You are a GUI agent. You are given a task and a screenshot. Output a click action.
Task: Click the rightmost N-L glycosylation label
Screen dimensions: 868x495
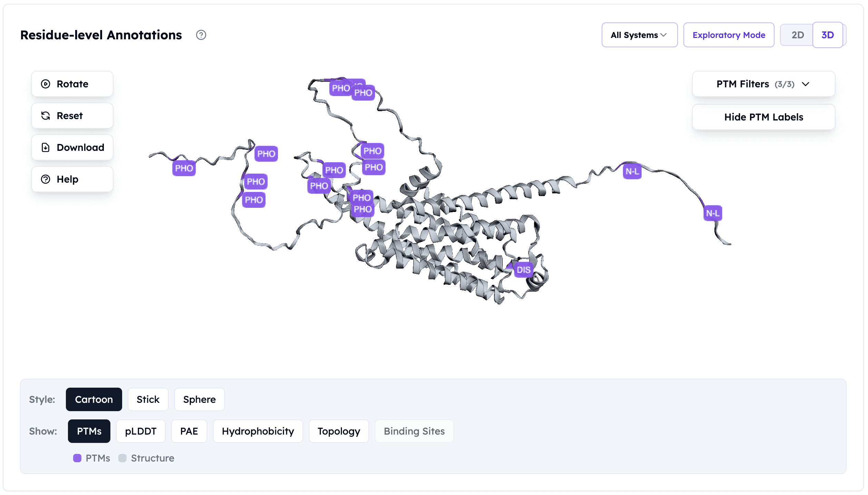tap(712, 213)
